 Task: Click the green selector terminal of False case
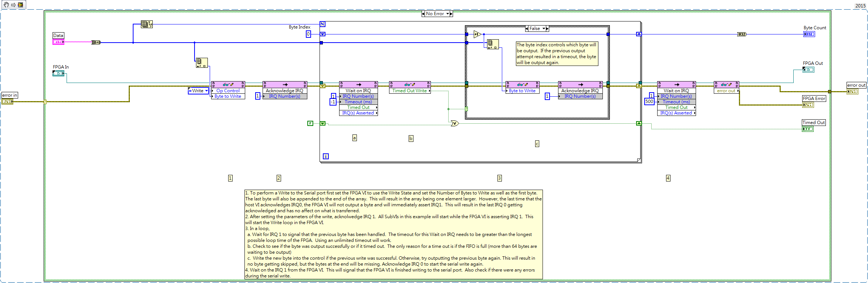pos(466,109)
